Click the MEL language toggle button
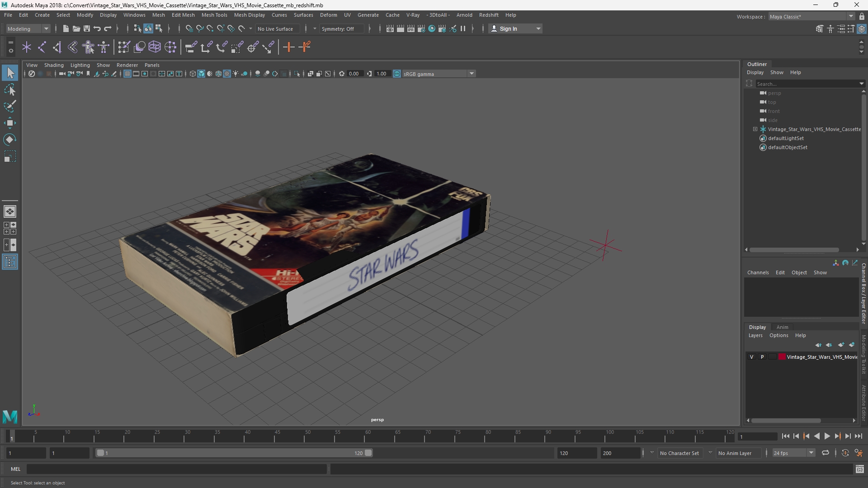This screenshot has height=488, width=868. 16,469
